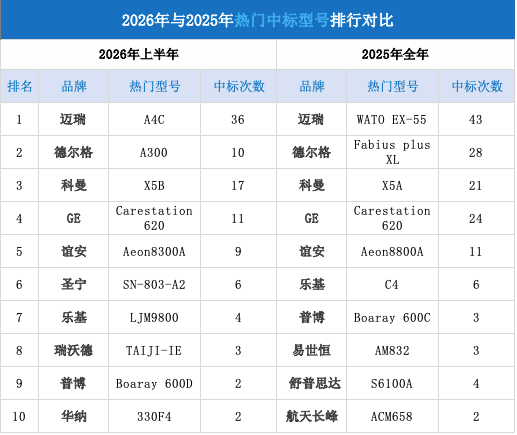Click the Aeon8300A cell

tap(154, 251)
